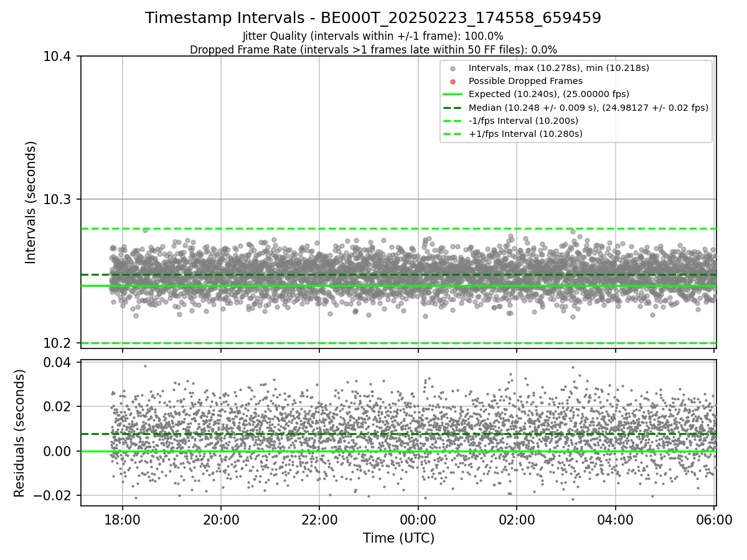The width and height of the screenshot is (747, 560).
Task: Select legend entry '+1/fps Interval (10.280s)'
Action: pos(525,134)
